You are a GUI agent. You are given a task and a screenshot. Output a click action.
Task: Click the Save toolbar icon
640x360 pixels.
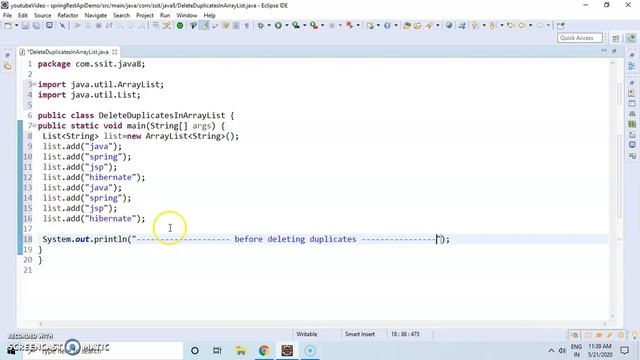click(x=26, y=25)
